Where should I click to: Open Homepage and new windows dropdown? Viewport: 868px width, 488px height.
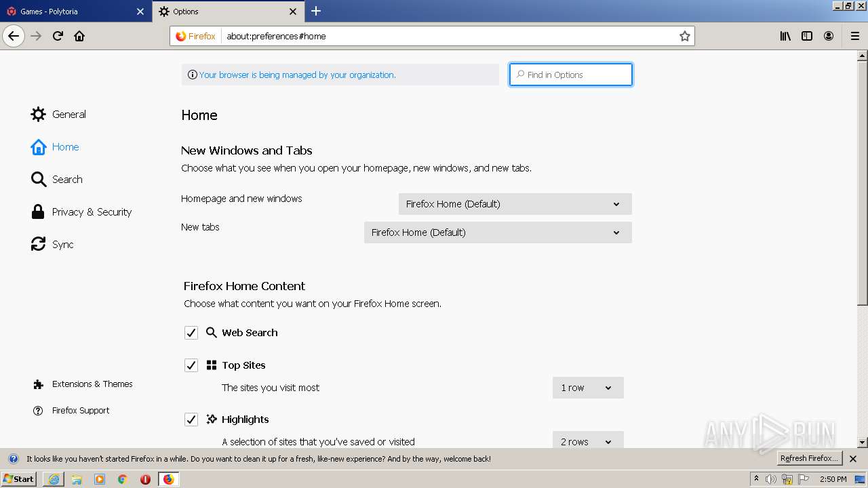tap(515, 204)
